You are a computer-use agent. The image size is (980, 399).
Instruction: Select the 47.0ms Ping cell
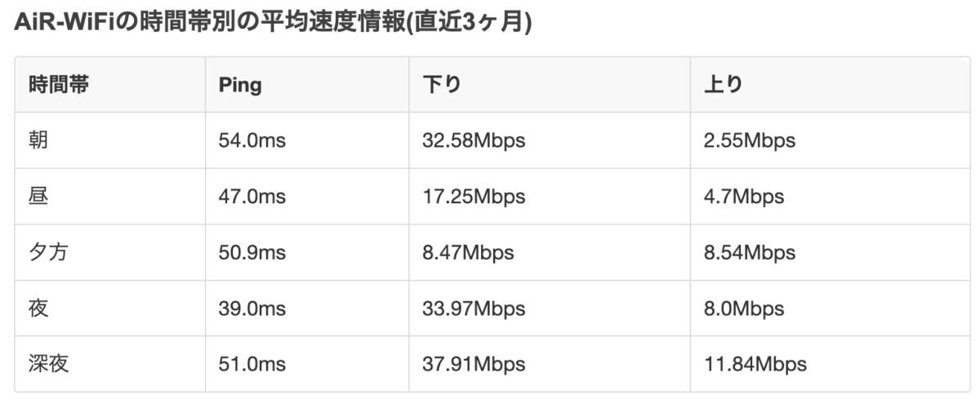pyautogui.click(x=252, y=197)
